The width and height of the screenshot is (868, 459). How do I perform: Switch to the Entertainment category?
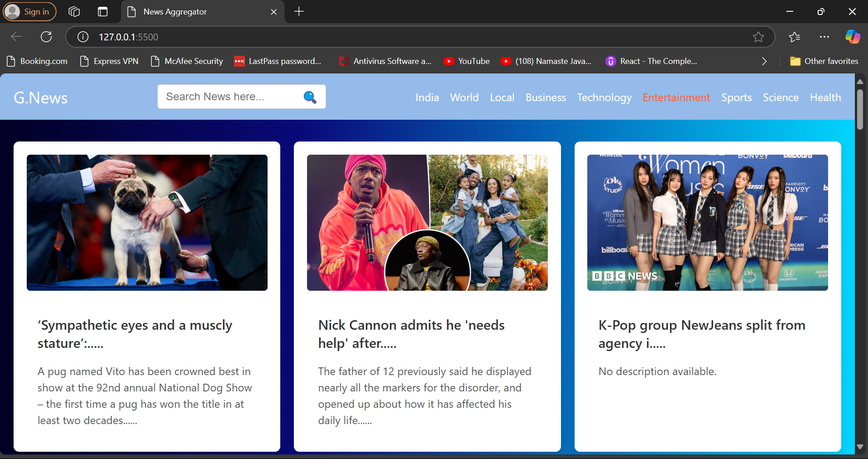click(676, 97)
